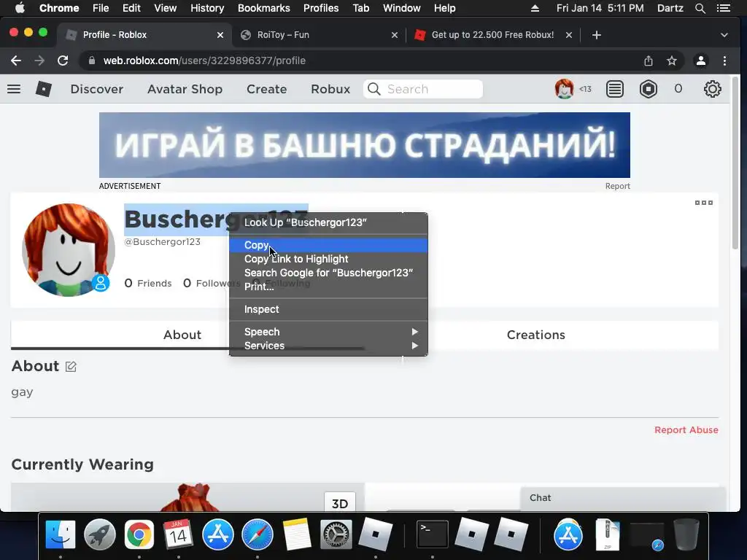Open the Roblox hamburger navigation menu
The width and height of the screenshot is (747, 560).
tap(14, 89)
